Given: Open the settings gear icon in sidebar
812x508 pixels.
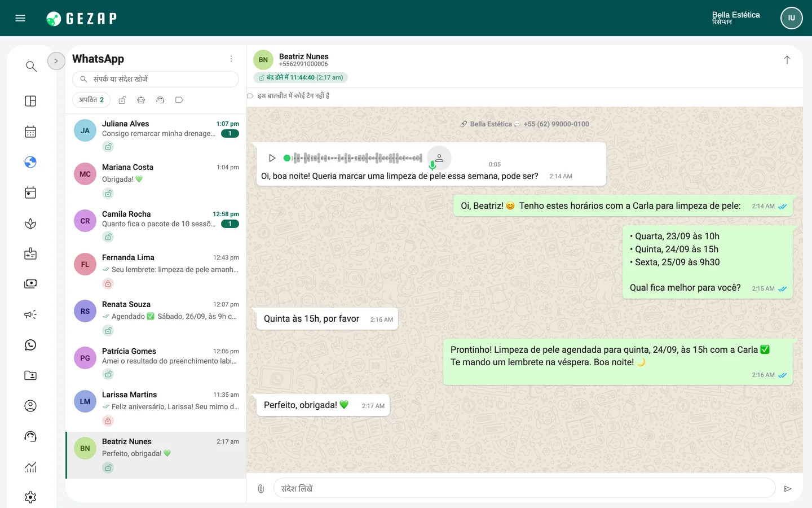Looking at the screenshot, I should tap(30, 497).
